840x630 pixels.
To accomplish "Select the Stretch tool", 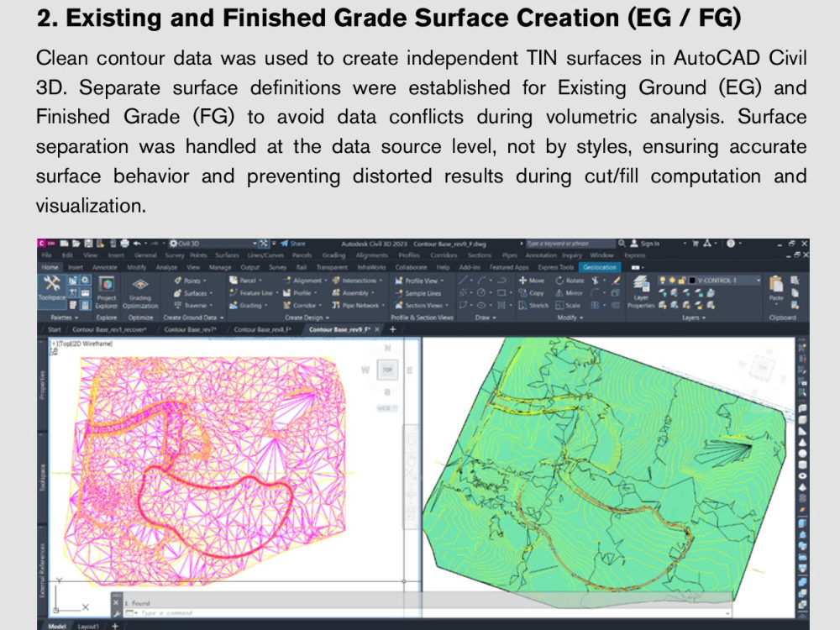I will click(533, 306).
